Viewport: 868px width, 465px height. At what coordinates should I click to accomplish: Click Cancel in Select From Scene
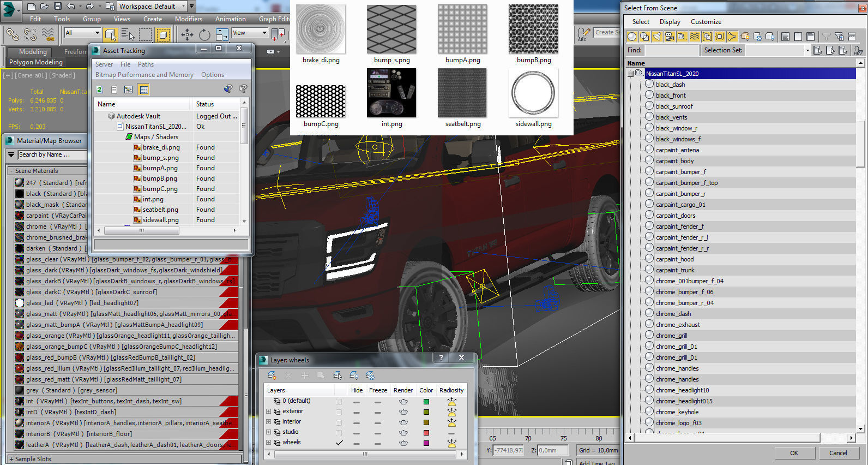[x=838, y=453]
